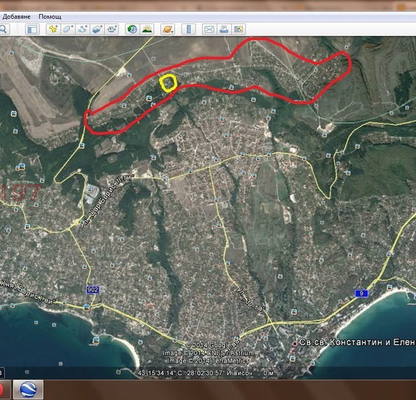The height and width of the screenshot is (400, 416).
Task: Click the 902 road shield on map
Action: 92,290
